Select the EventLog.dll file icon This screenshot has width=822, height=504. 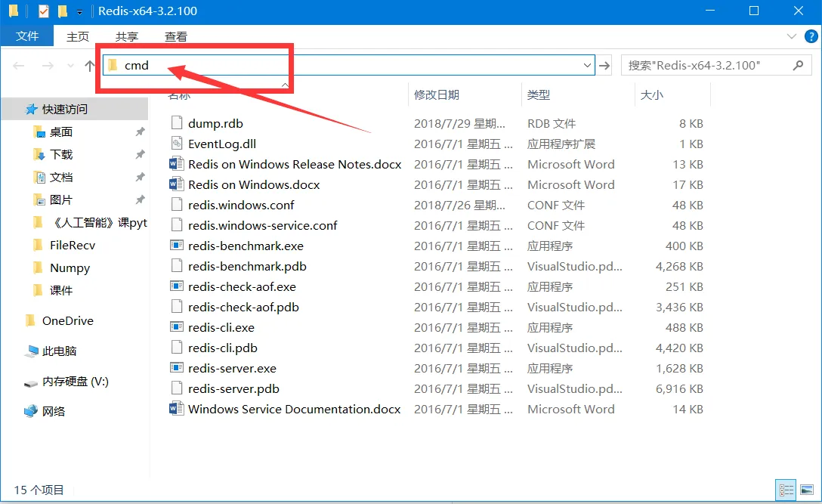click(x=177, y=144)
